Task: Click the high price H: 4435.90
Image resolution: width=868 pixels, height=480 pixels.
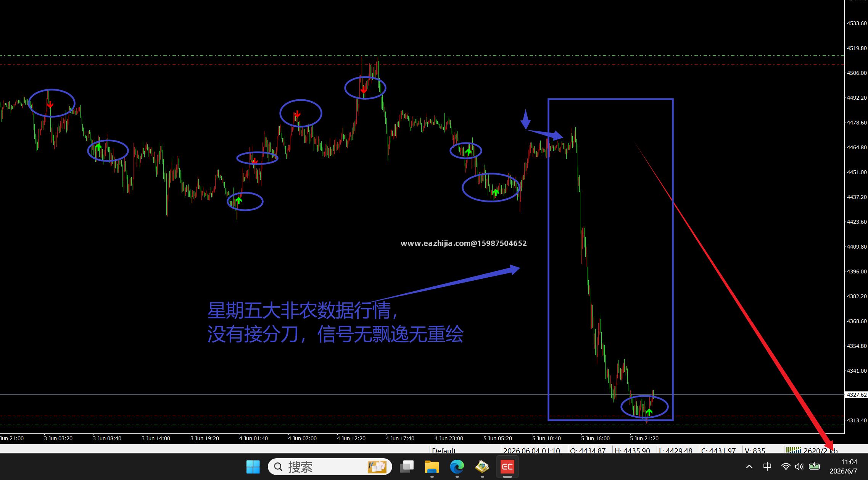Action: 633,450
